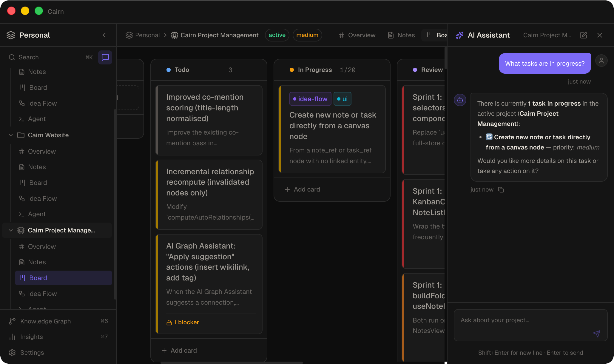Collapse the Cairn Website tree section

[x=11, y=135]
